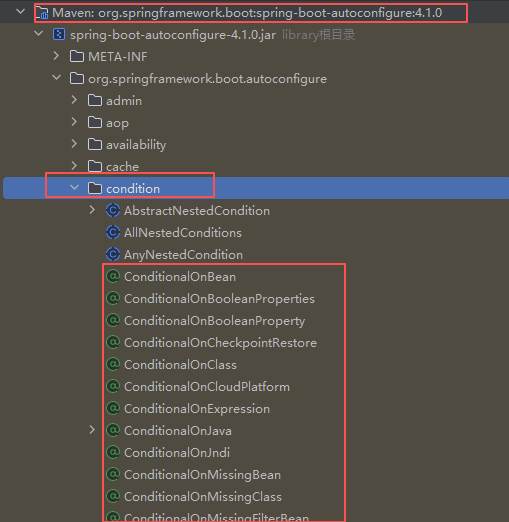Viewport: 509px width, 522px height.
Task: Open the ConditionalOnClass annotation
Action: (180, 365)
